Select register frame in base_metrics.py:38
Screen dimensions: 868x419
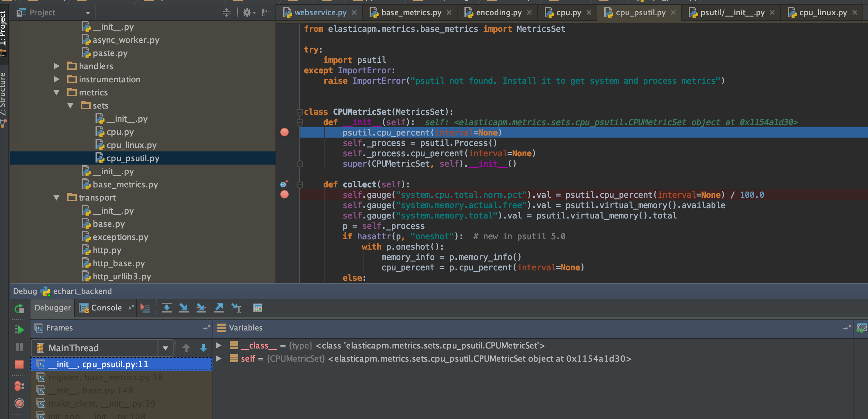point(106,378)
